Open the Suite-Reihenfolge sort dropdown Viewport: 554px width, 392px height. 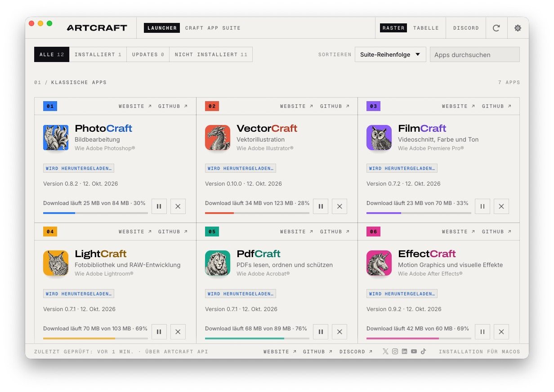coord(390,54)
